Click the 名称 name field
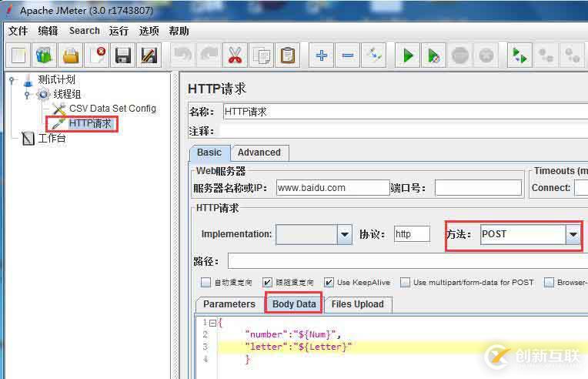 click(406, 112)
